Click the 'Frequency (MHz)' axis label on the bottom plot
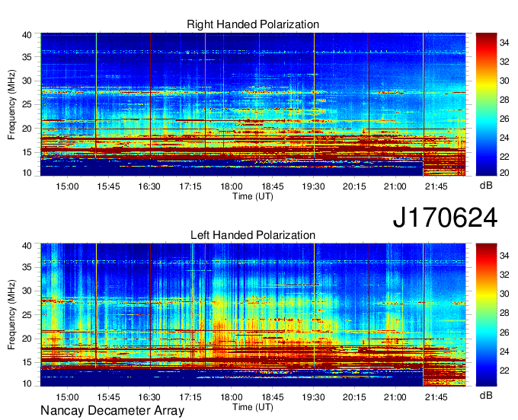This screenshot has height=420, width=518. (x=11, y=315)
